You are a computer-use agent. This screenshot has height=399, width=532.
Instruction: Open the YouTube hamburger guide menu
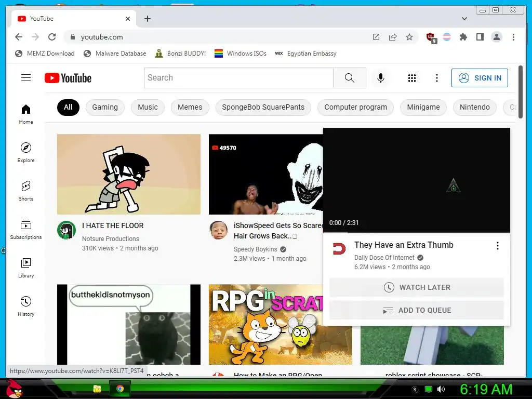point(26,78)
